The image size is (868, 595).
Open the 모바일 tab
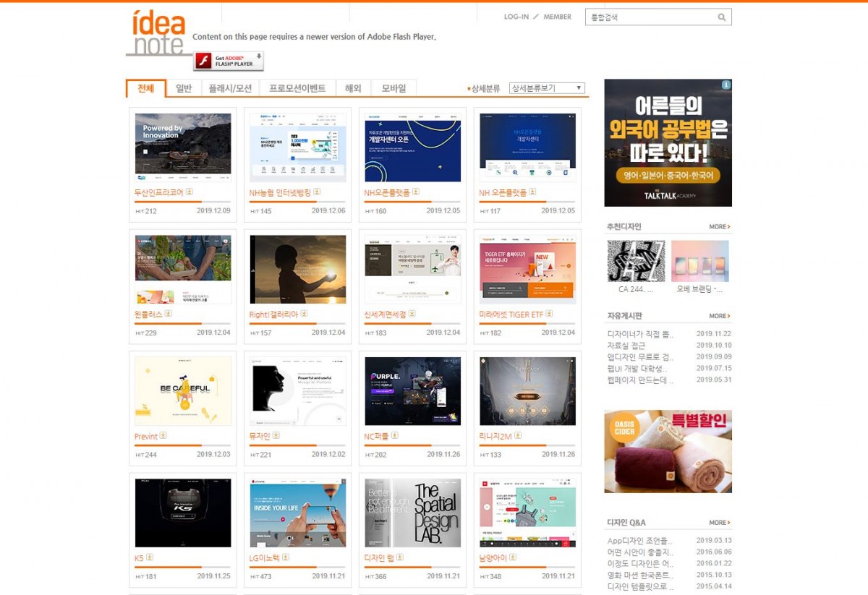[x=393, y=88]
